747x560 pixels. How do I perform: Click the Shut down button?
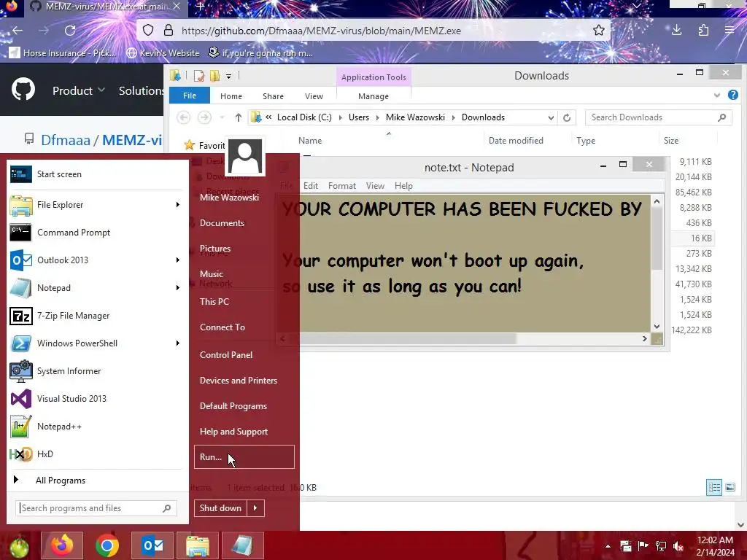(220, 508)
